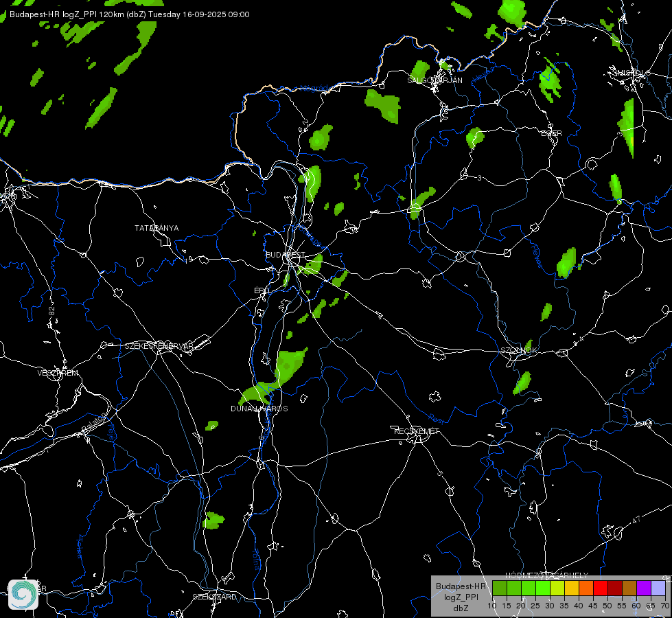This screenshot has height=618, width=672.
Task: Select the 35-40 dBZ yellow swatch
Action: click(x=572, y=588)
